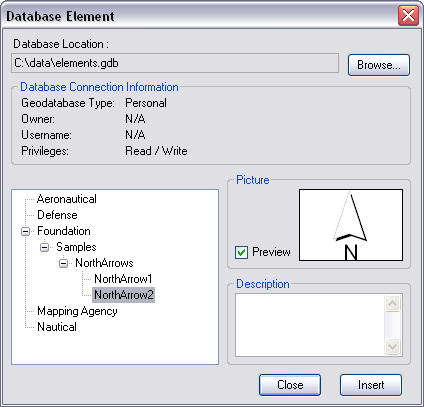Click the Browse... button
This screenshot has width=424, height=407.
[379, 65]
